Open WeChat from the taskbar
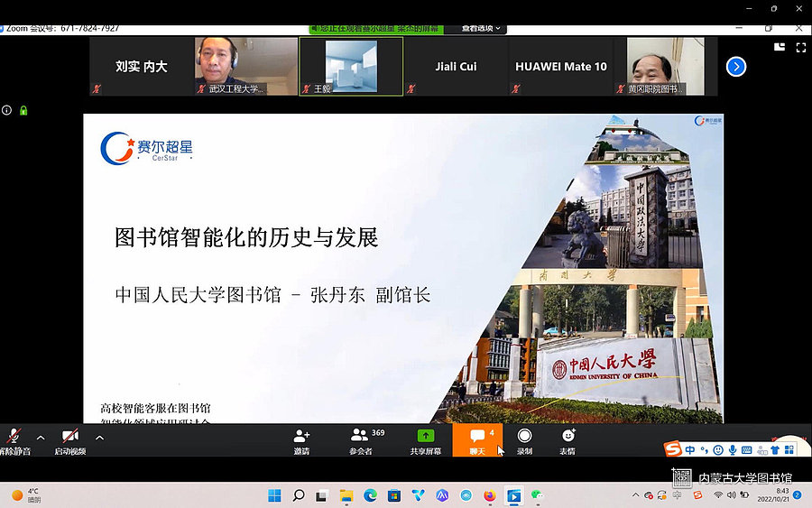The height and width of the screenshot is (508, 812). click(x=537, y=496)
